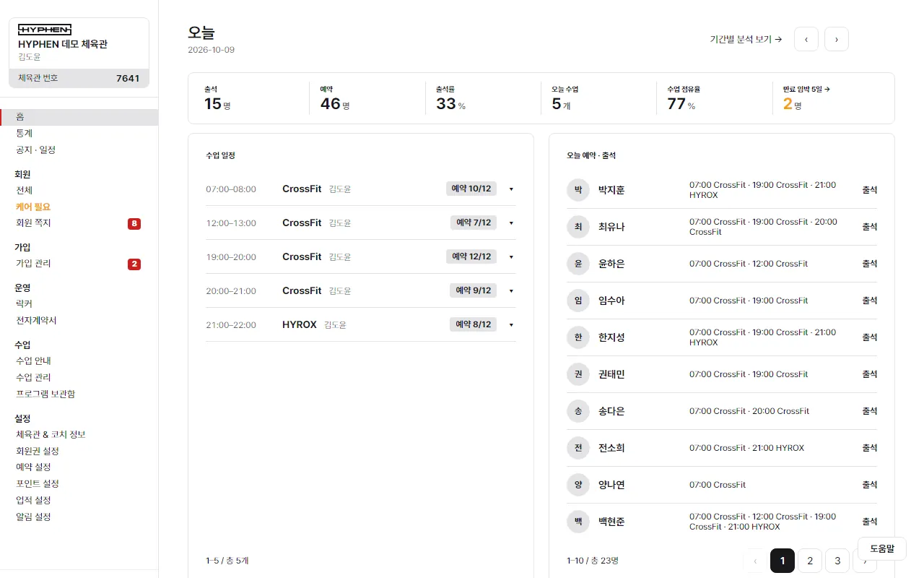Expand the 19:00–20:00 CrossFit class row
Viewport: 924px width, 578px height.
[x=511, y=257]
